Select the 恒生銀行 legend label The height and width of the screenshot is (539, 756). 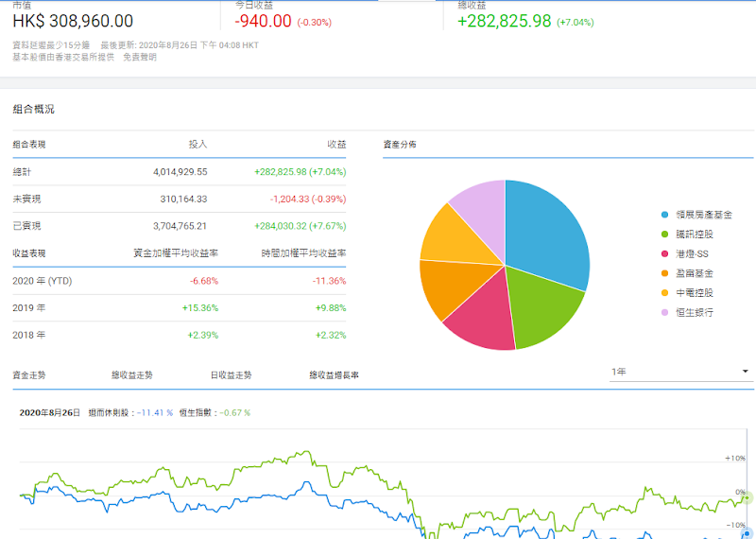695,312
